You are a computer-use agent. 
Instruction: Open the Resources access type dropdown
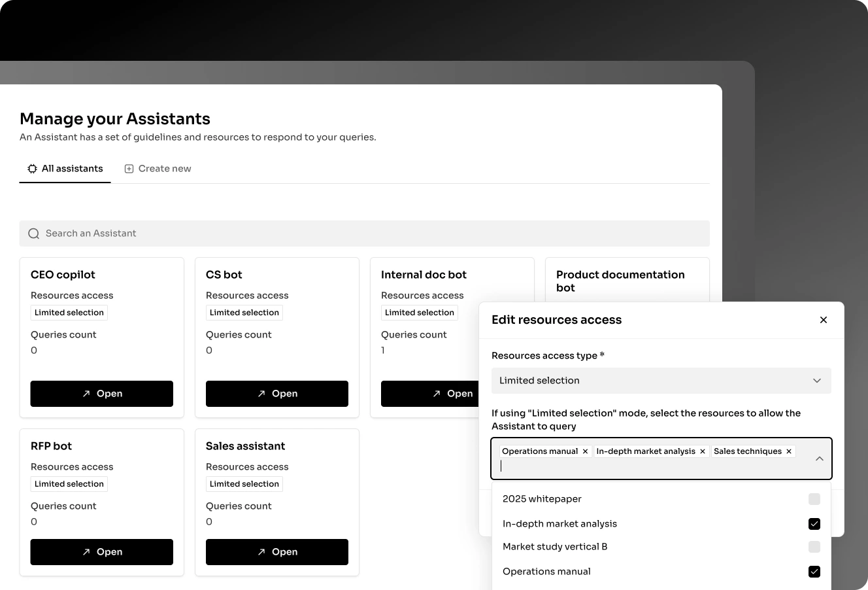coord(661,380)
